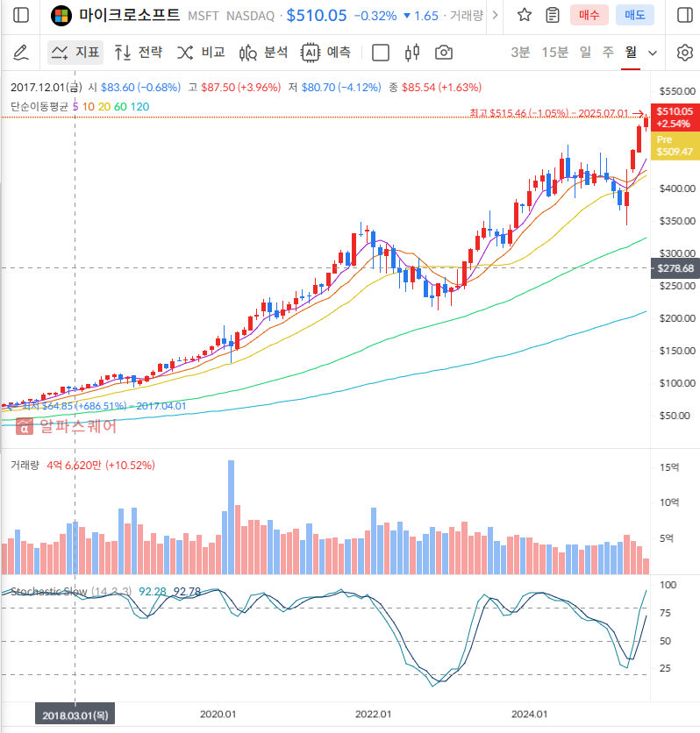Open the clipboard notes icon
The image size is (700, 733).
[552, 15]
